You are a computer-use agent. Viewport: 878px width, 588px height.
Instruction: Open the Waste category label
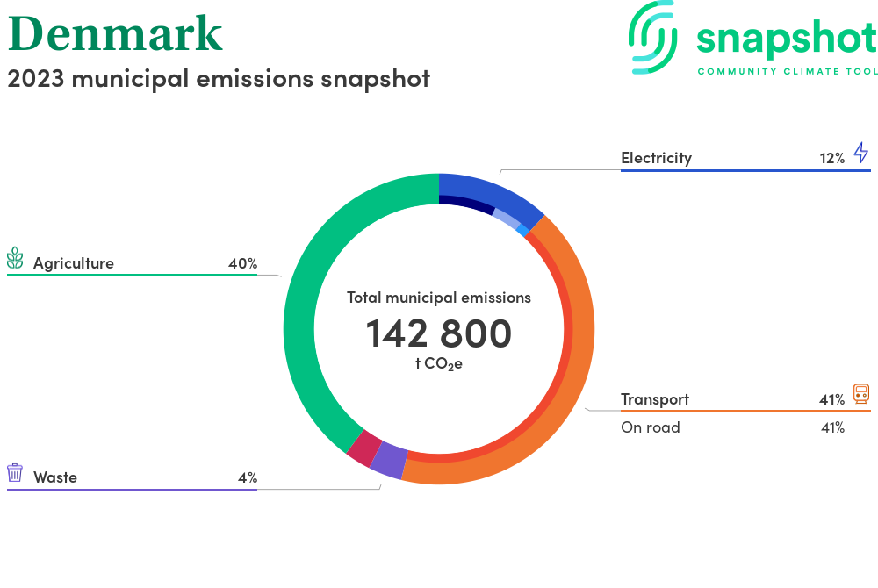point(55,477)
